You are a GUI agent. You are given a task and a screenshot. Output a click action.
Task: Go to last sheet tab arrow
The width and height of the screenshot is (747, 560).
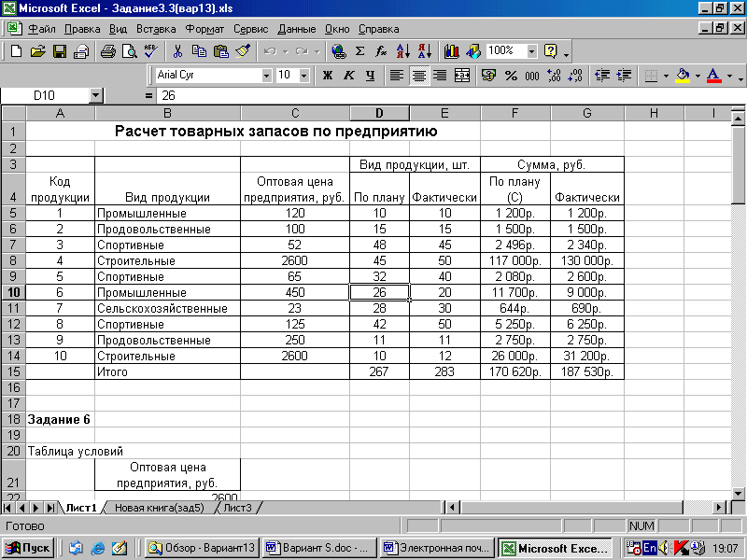(50, 508)
